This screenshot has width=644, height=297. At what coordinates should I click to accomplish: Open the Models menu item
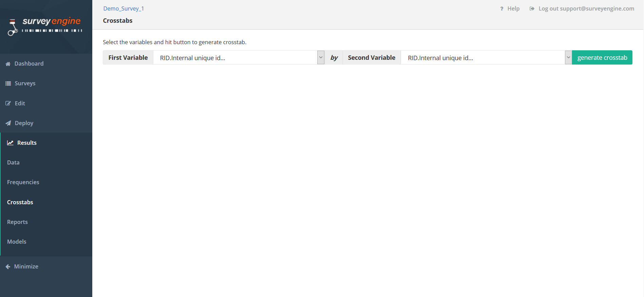click(x=17, y=242)
